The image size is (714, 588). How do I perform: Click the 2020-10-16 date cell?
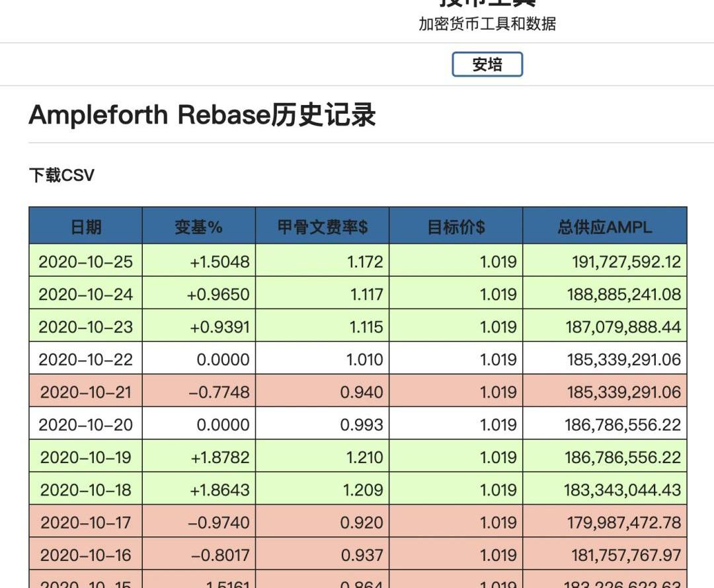[x=86, y=555]
